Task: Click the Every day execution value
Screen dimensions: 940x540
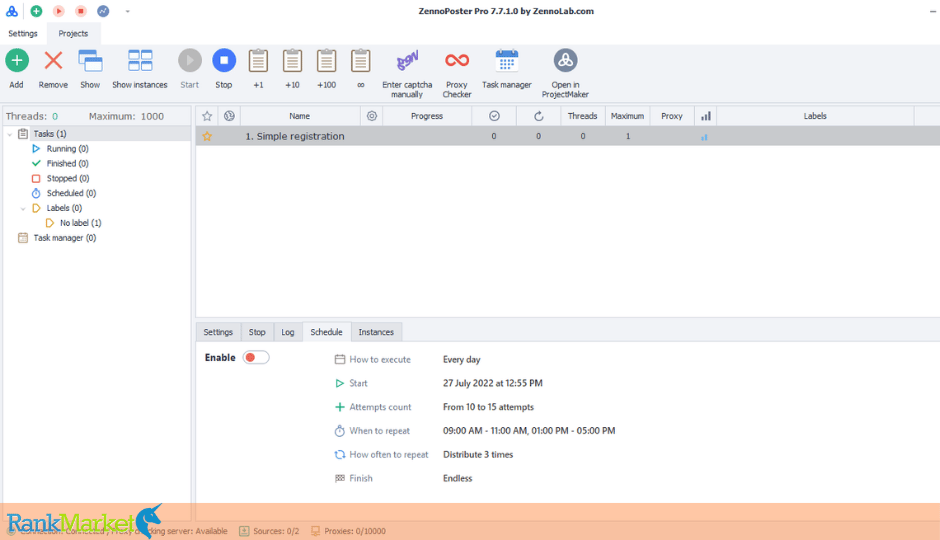Action: point(462,360)
